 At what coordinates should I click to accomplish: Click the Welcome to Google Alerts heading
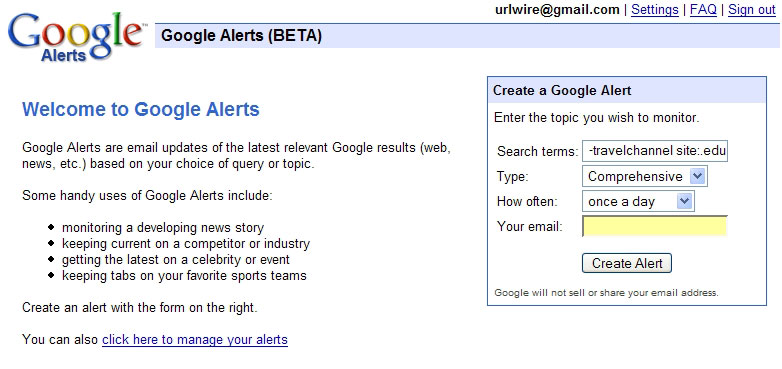coord(141,109)
